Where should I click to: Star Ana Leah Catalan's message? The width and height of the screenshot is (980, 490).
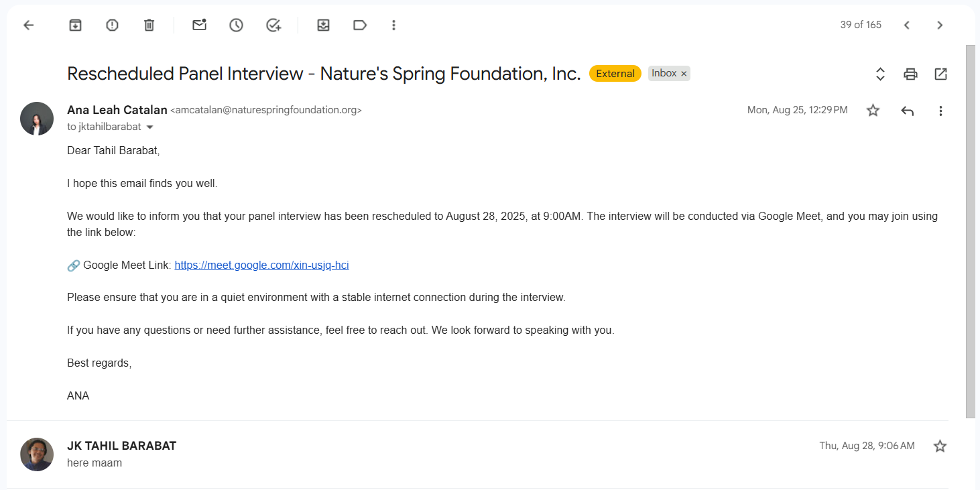[x=873, y=111]
